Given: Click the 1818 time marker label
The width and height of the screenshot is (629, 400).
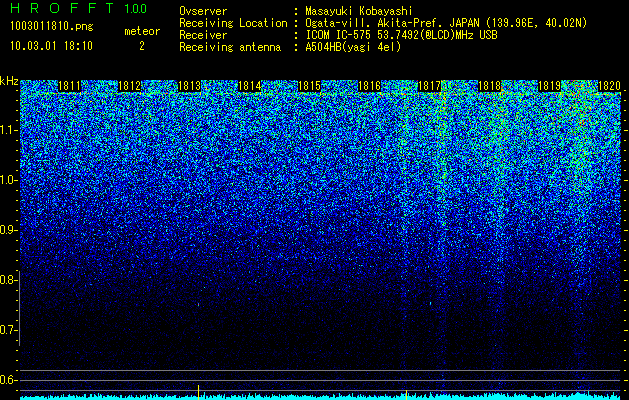Looking at the screenshot, I should coord(489,86).
